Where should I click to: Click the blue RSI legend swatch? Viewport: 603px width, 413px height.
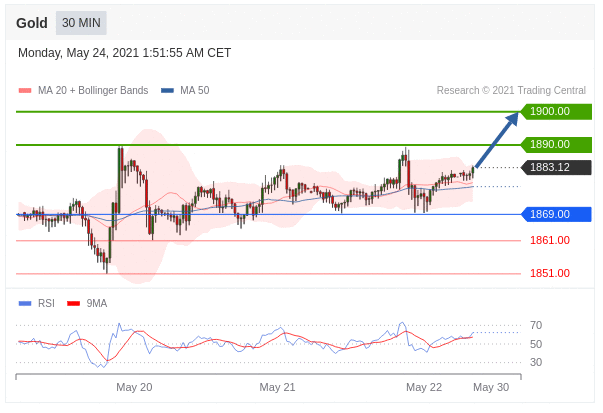[x=25, y=304]
